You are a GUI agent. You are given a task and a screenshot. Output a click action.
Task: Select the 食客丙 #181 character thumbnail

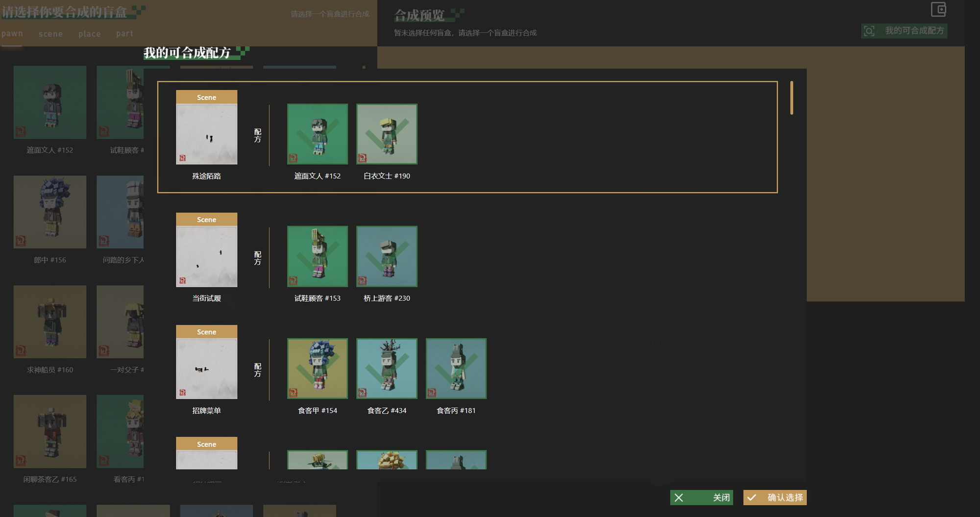pyautogui.click(x=456, y=369)
